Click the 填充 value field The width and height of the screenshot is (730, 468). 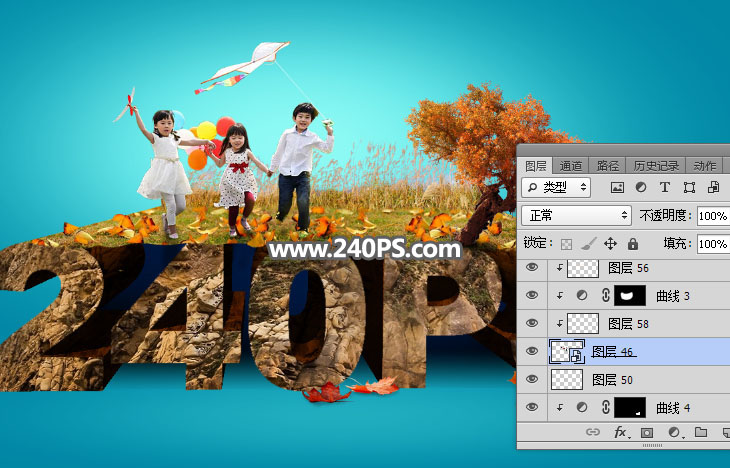713,244
